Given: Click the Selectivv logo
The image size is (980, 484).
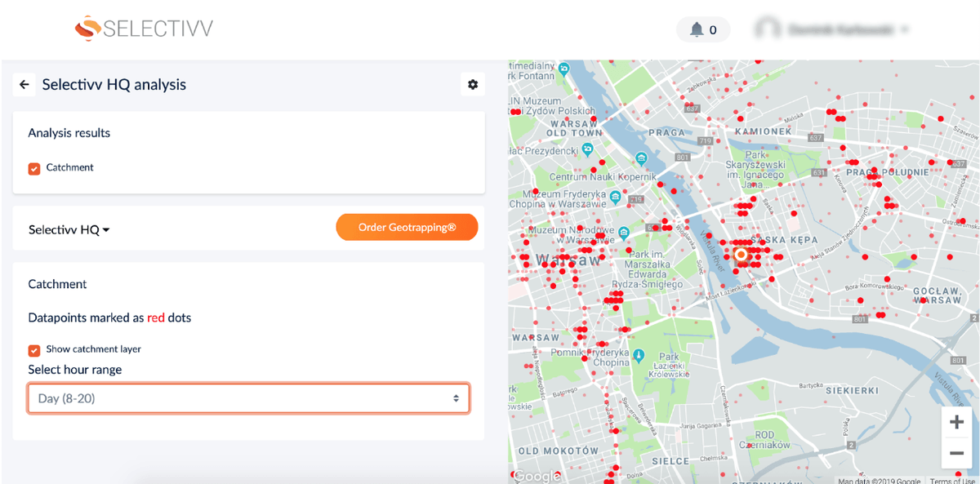Looking at the screenshot, I should pos(143,28).
